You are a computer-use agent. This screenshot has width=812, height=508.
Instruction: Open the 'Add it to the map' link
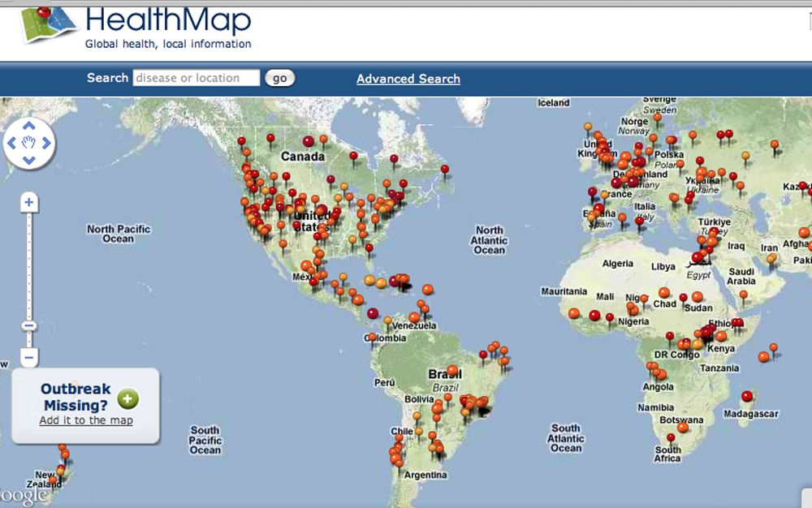[x=86, y=420]
